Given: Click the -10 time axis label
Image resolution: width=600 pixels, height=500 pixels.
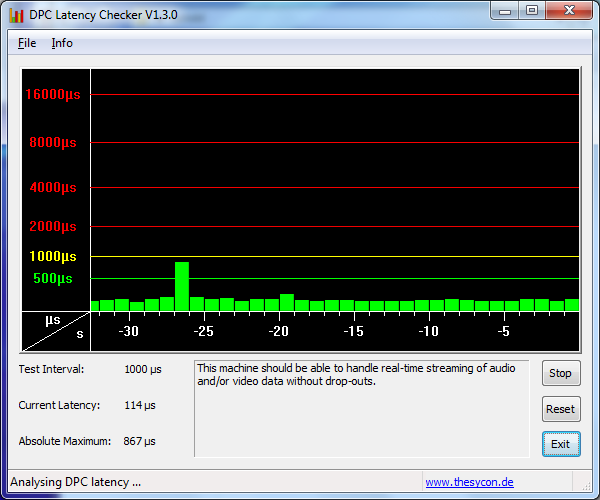Looking at the screenshot, I should (429, 331).
